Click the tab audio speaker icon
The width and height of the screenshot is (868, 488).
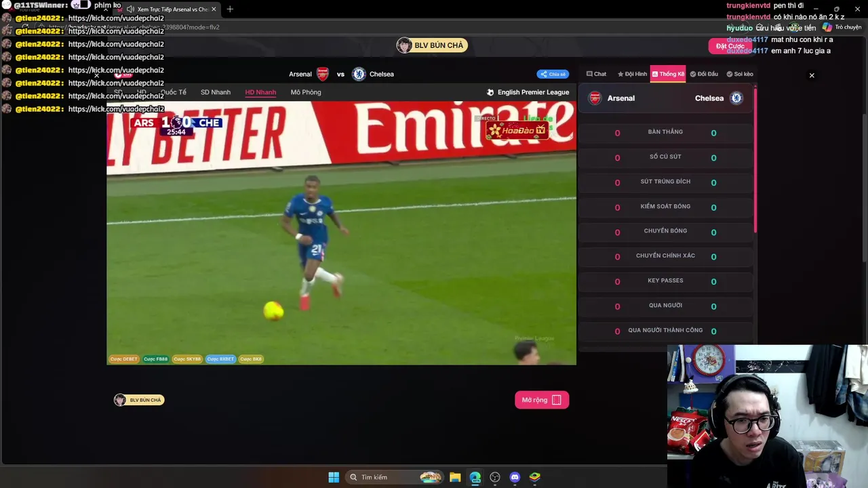click(x=130, y=9)
